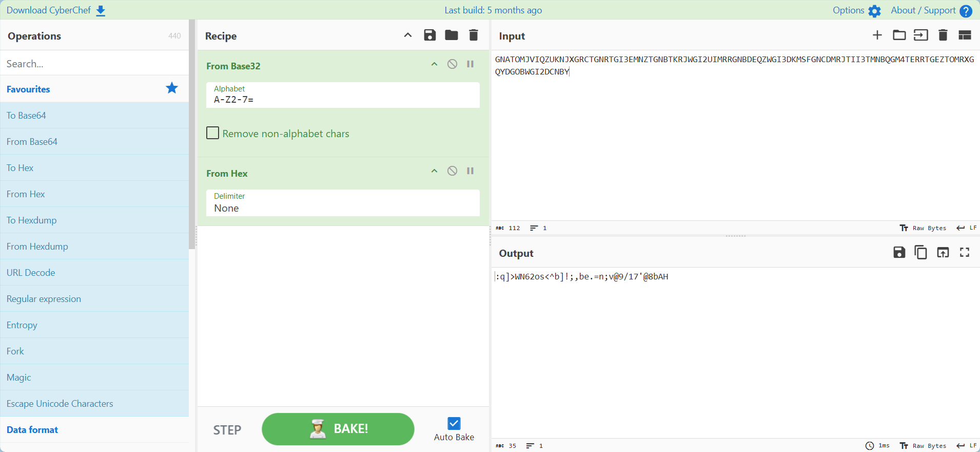Open the Alphabet field of From Base32
The width and height of the screenshot is (980, 452).
(343, 95)
